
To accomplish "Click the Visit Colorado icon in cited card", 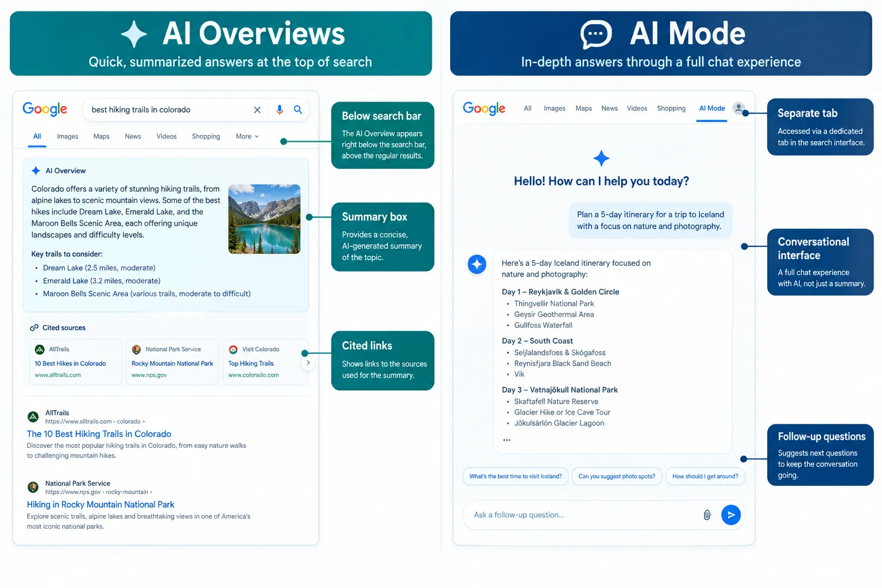I will [233, 349].
